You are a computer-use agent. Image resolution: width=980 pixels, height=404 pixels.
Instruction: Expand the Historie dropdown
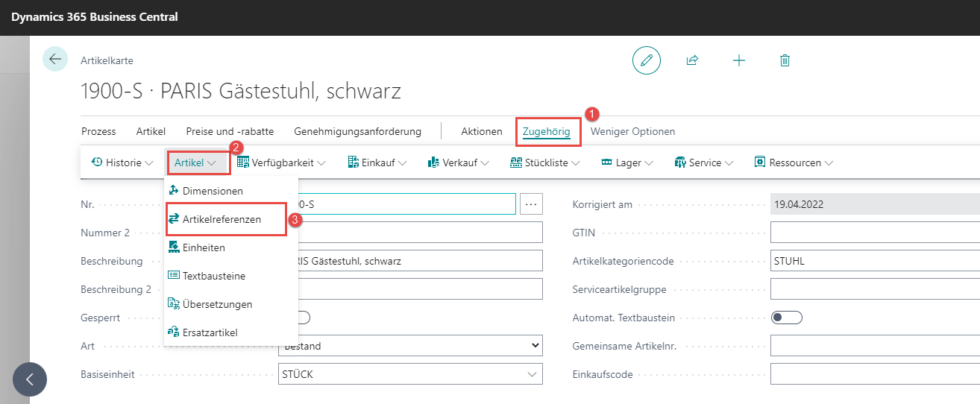[x=149, y=162]
